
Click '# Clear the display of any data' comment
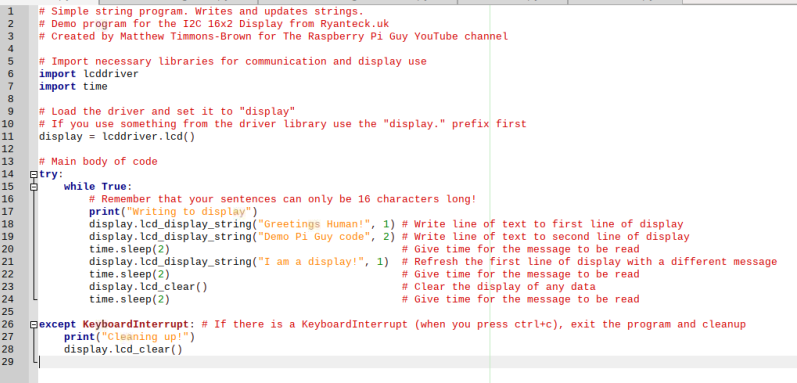[498, 287]
